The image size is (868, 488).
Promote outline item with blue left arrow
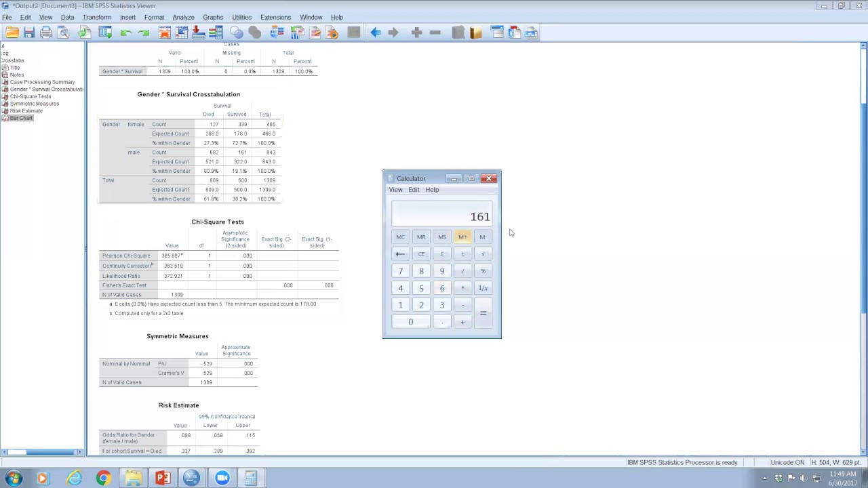click(x=376, y=32)
